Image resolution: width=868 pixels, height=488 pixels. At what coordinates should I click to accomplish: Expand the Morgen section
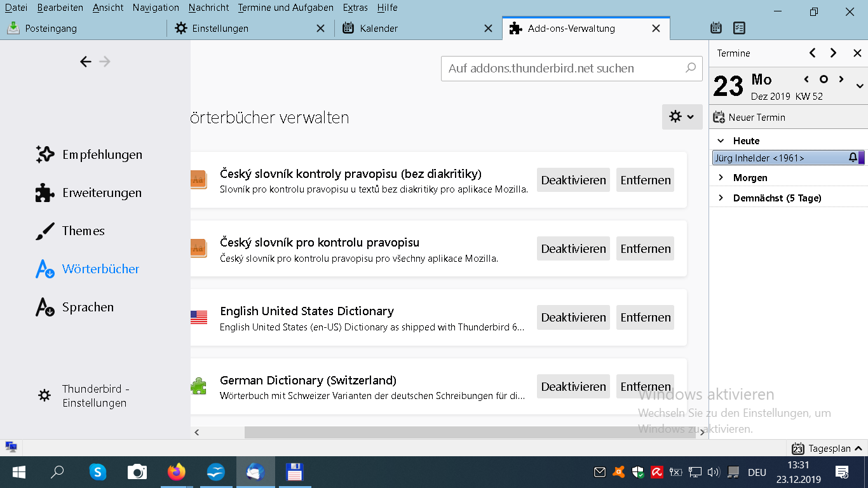721,177
